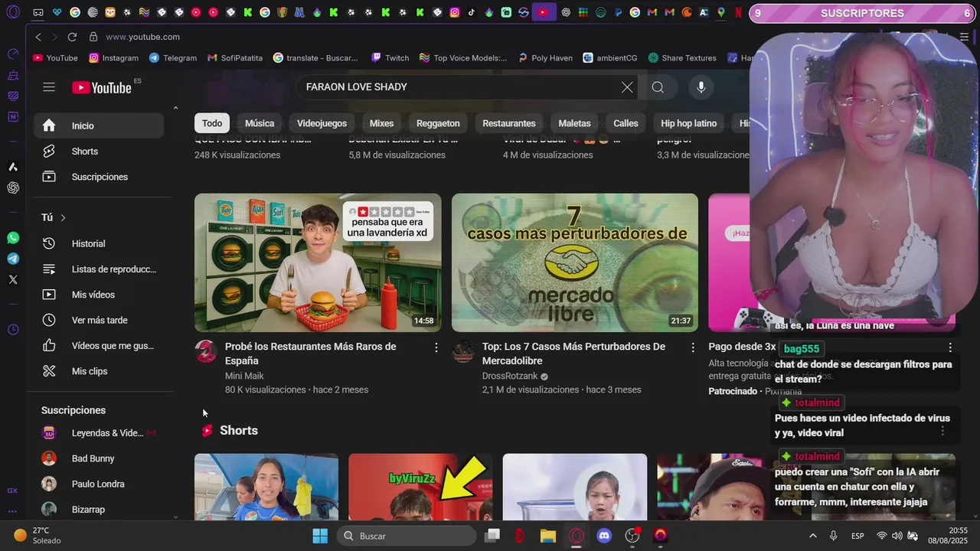Viewport: 980px width, 551px height.
Task: Open the three-dot menu for DrossRotzank video
Action: tap(693, 347)
